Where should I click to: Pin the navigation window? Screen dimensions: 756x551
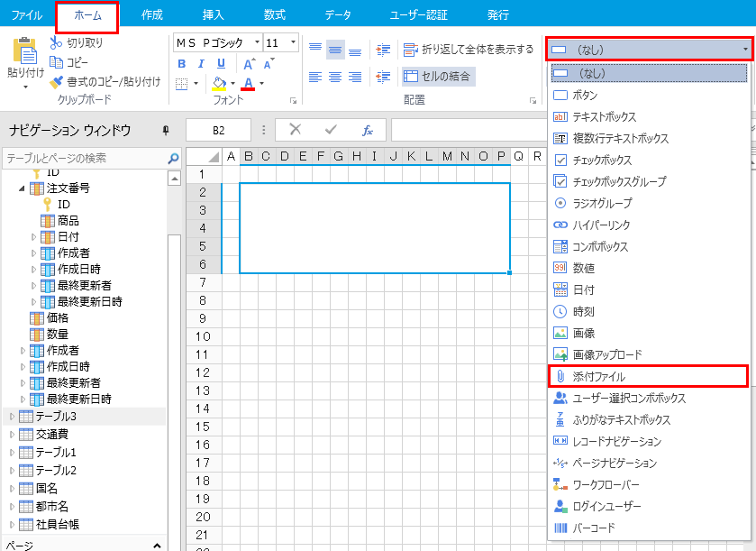click(x=166, y=130)
